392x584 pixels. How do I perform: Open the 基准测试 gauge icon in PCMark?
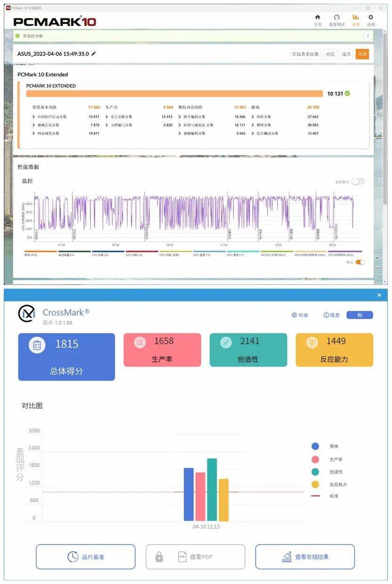(x=336, y=17)
